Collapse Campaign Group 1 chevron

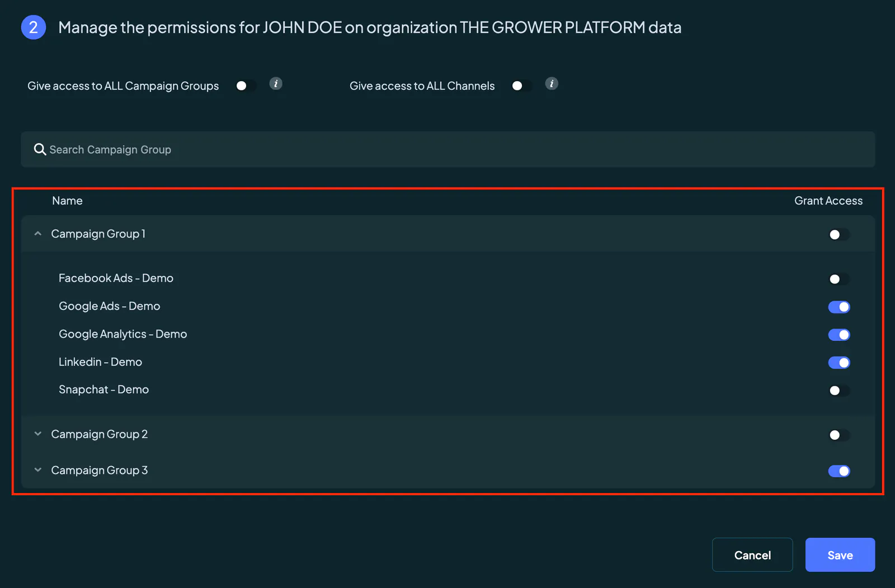[x=38, y=234]
